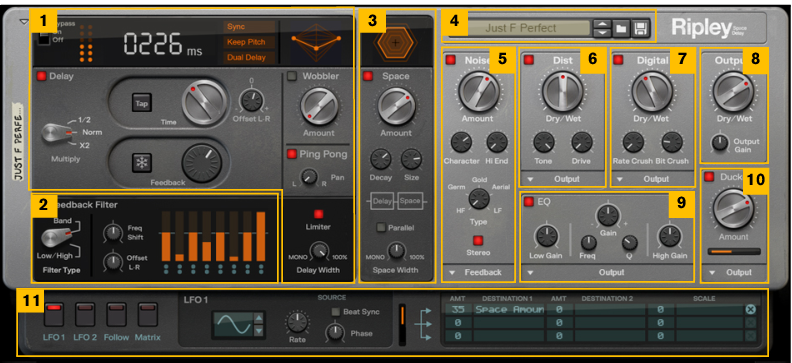Click the Ping Pong Pan knob
792x363 pixels.
(309, 177)
